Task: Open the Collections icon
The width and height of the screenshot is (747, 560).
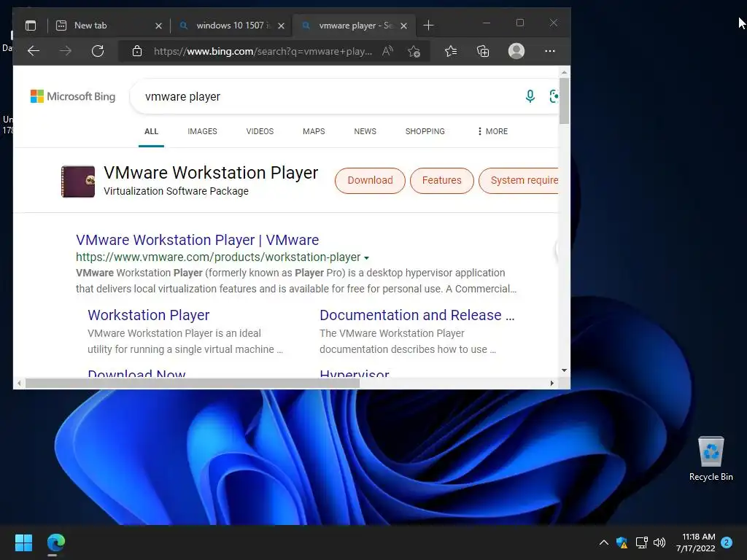Action: (x=483, y=51)
